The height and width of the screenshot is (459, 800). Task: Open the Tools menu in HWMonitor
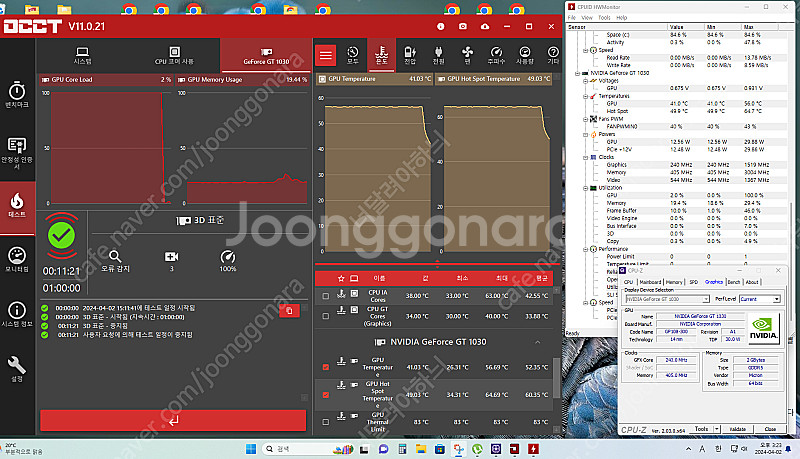click(604, 17)
